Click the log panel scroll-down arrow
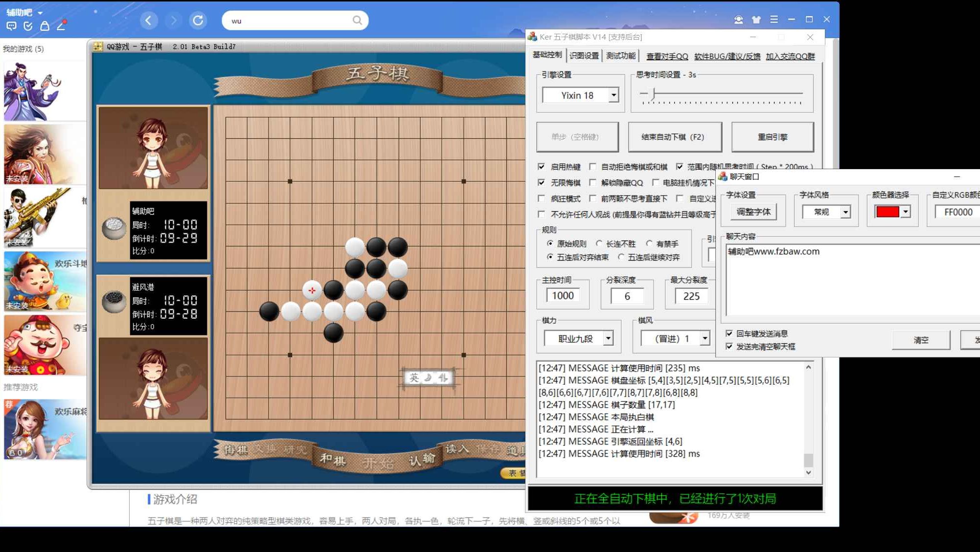980x552 pixels. pos(808,472)
